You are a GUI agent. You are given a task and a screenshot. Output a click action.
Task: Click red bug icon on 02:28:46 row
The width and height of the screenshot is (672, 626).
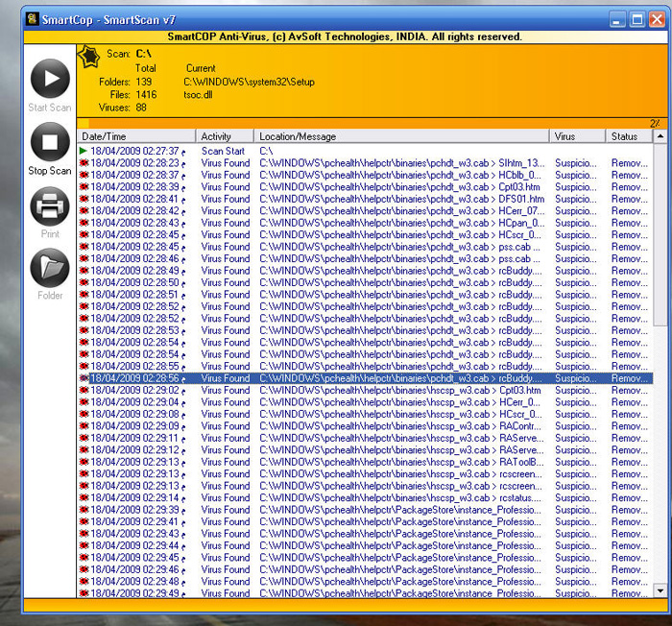point(84,258)
